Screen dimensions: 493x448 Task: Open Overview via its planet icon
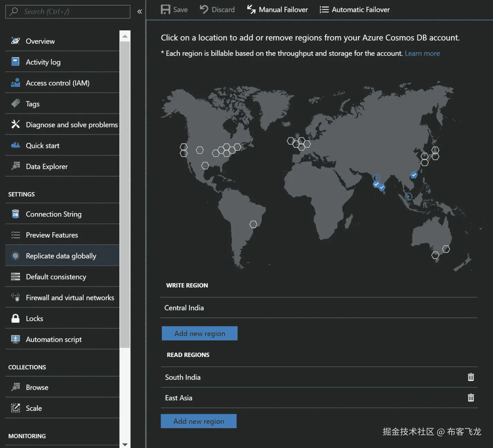pos(16,41)
